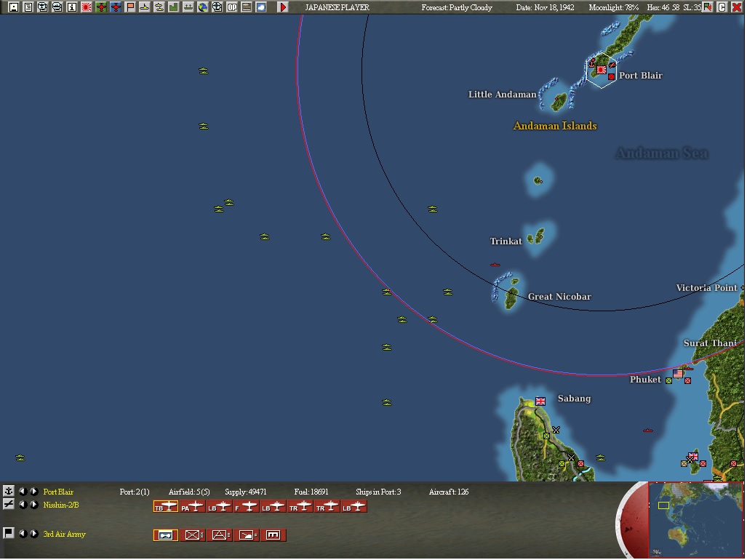Select next air unit after Nisshin-2/B
The image size is (747, 560).
click(x=34, y=505)
